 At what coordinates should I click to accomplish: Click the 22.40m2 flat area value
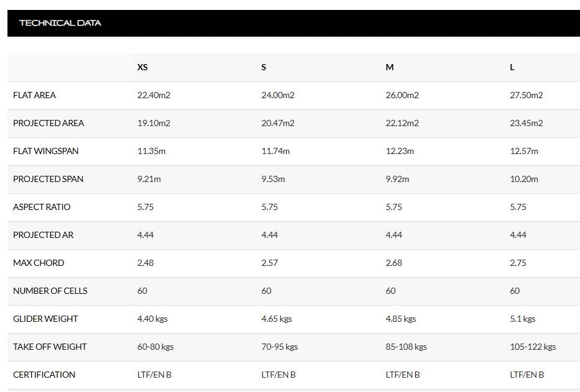pyautogui.click(x=154, y=95)
